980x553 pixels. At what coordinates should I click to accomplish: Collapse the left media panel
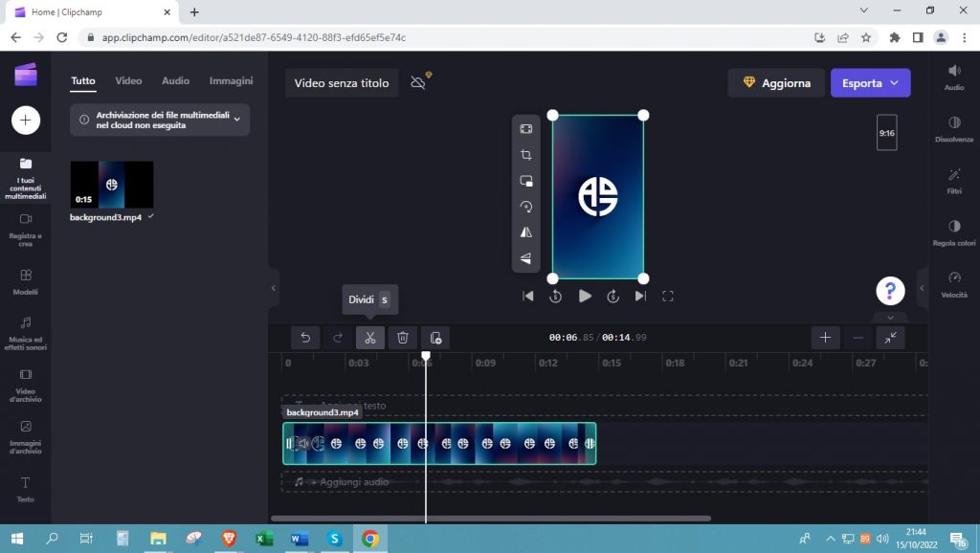(274, 287)
